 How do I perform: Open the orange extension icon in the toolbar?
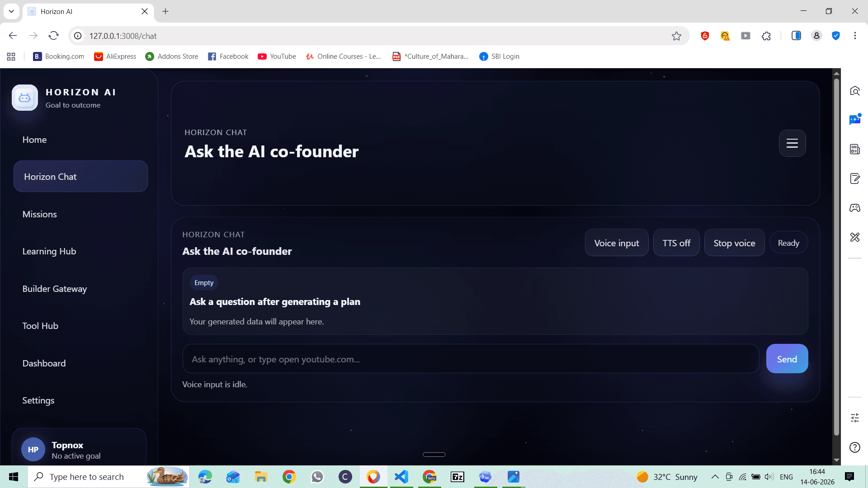725,36
